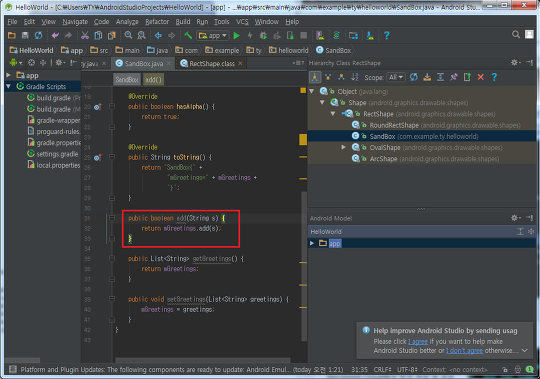Viewport: 540px width, 379px height.
Task: Switch to the SandBox.java tab
Action: [x=144, y=63]
